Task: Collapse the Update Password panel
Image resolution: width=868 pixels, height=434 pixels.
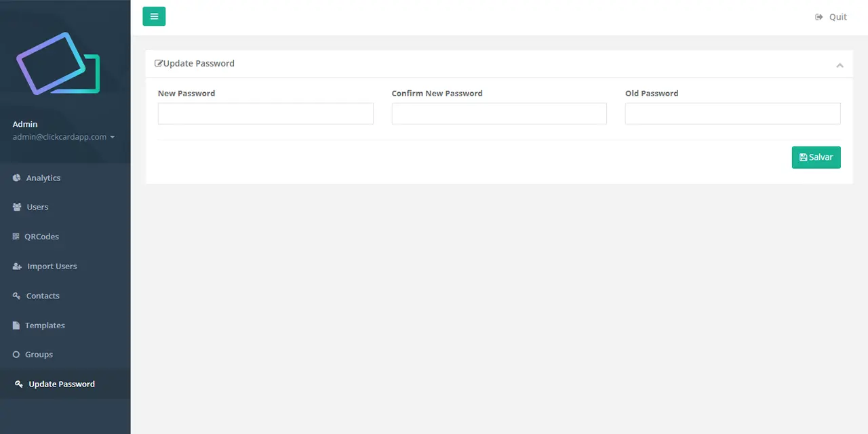Action: pos(840,65)
